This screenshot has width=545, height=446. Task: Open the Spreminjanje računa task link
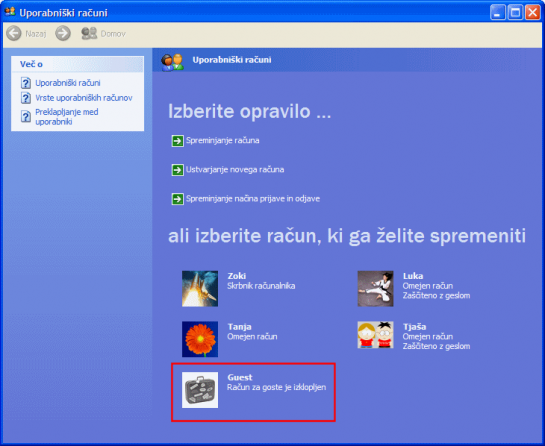pyautogui.click(x=222, y=140)
